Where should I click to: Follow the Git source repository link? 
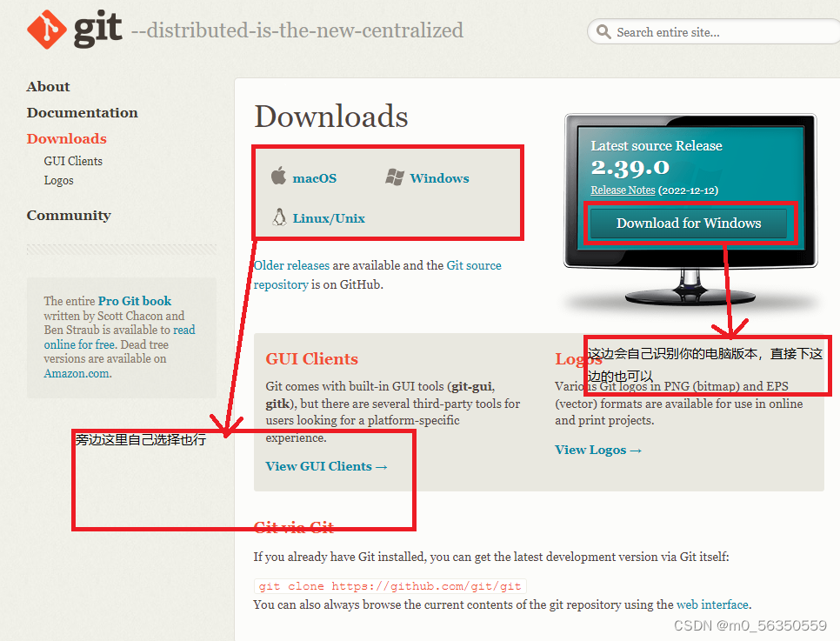(377, 275)
